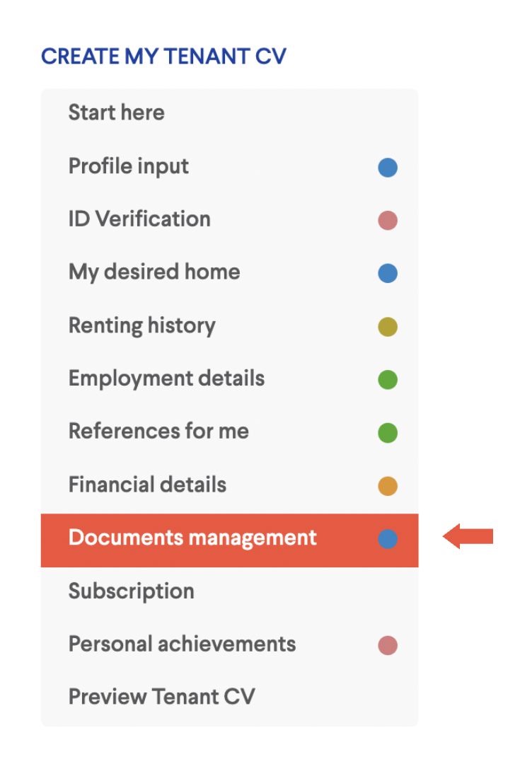532x764 pixels.
Task: Click the blue dot on Documents management row
Action: click(x=388, y=539)
